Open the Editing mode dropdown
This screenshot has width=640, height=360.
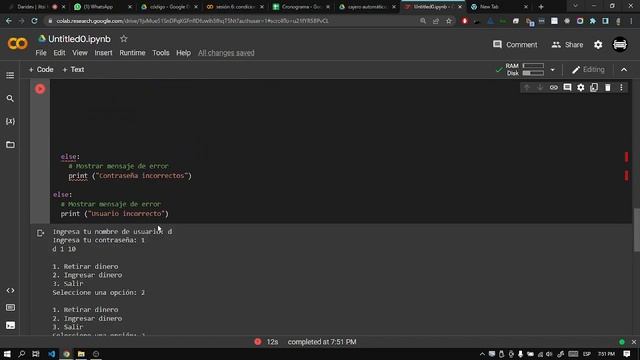click(x=588, y=70)
